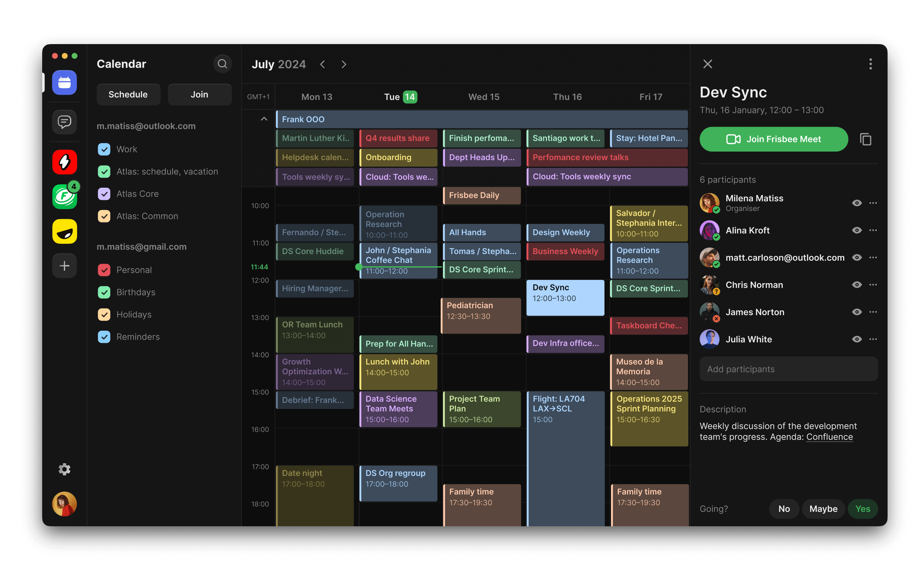Open the Date night event on Monday
This screenshot has width=917, height=588.
(x=314, y=495)
